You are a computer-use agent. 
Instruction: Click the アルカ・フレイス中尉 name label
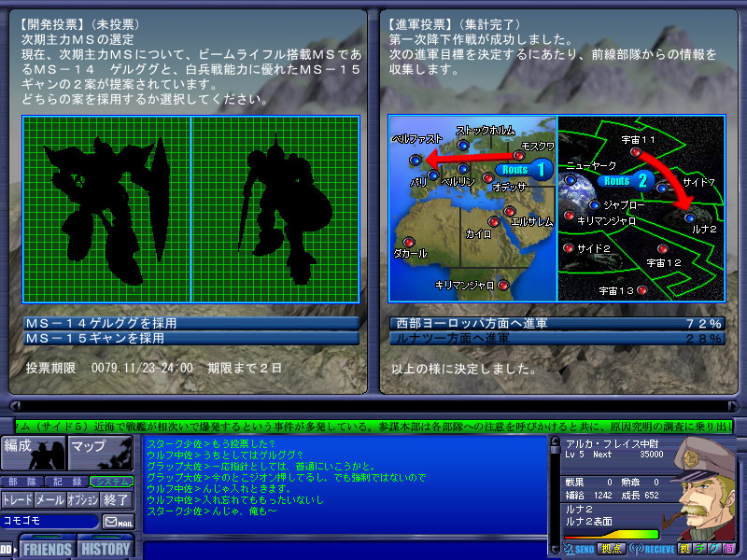pyautogui.click(x=613, y=444)
